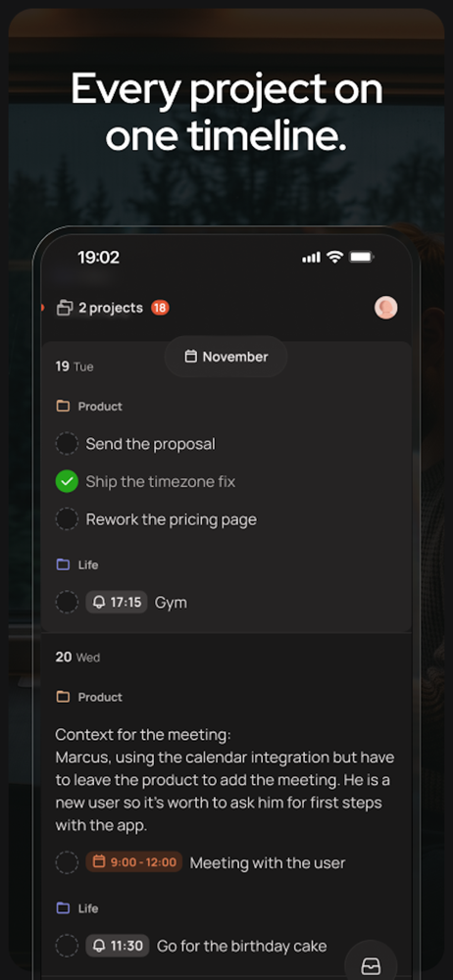
Task: Select the 20 Wed date header
Action: click(x=77, y=657)
